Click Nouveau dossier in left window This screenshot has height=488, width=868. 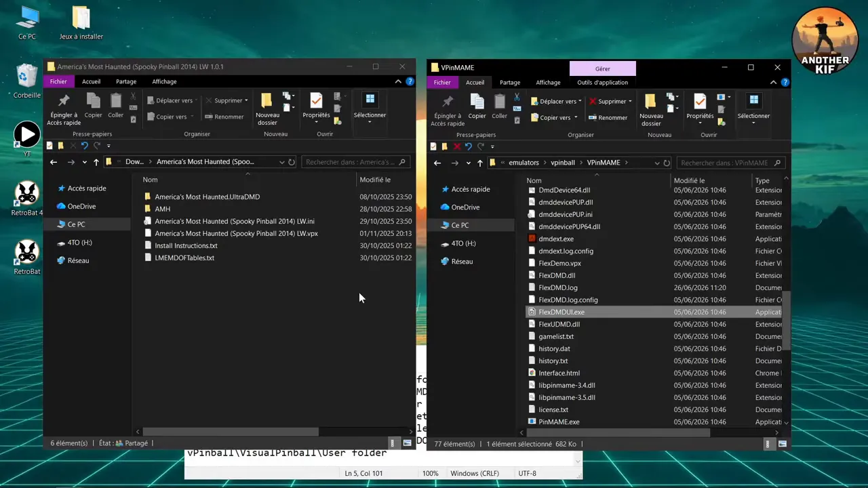tap(267, 110)
